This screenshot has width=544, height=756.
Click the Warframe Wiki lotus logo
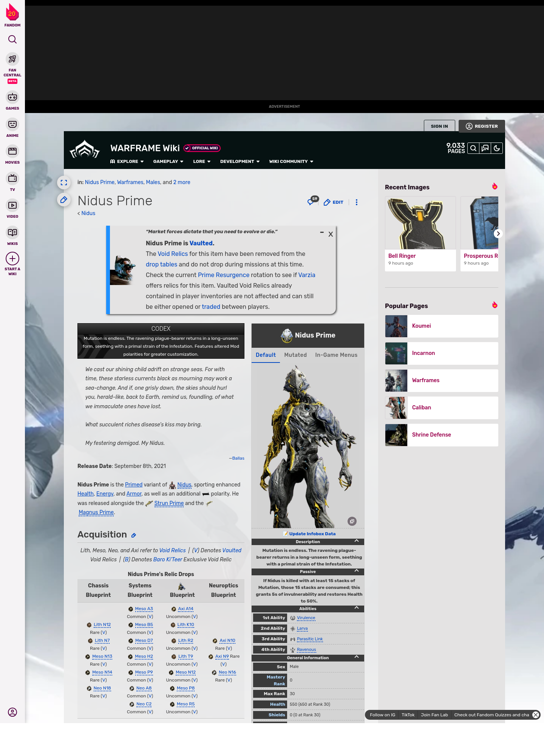(x=85, y=149)
